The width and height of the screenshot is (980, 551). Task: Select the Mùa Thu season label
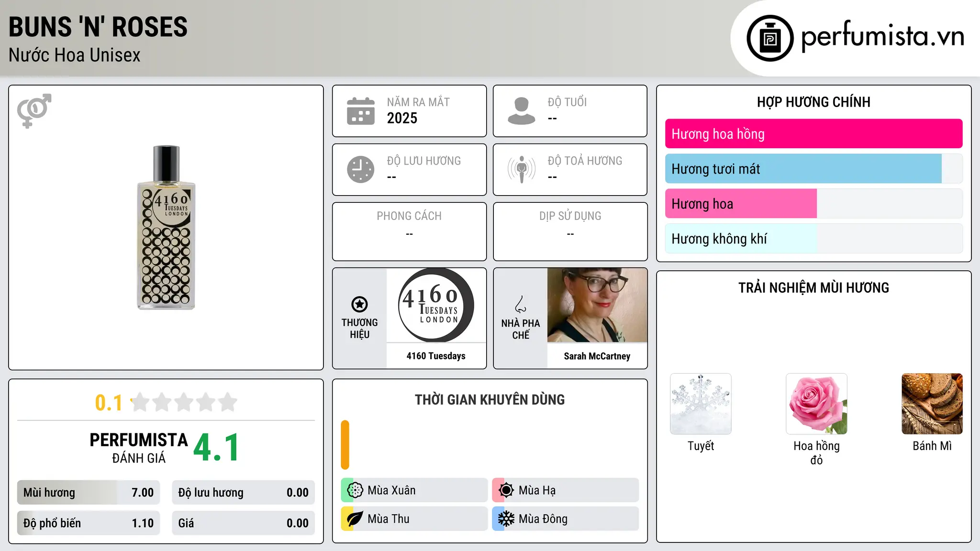pos(389,519)
